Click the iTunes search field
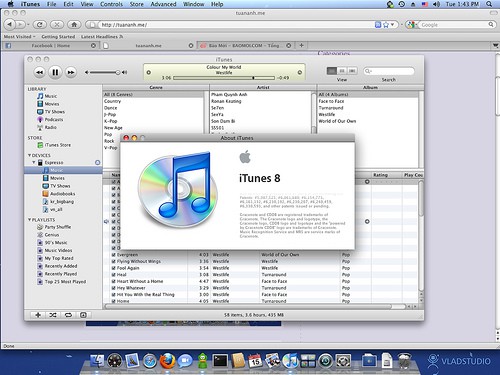This screenshot has height=375, width=500. pos(389,71)
